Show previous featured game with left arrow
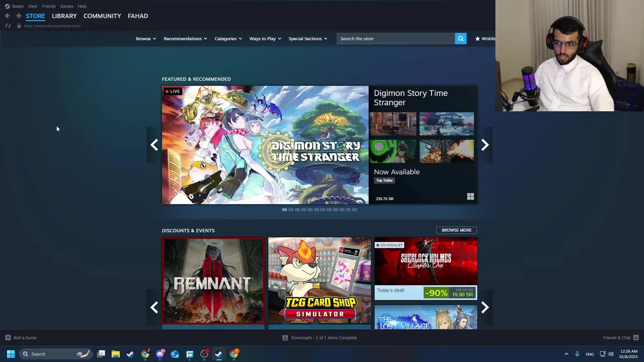 pos(154,145)
